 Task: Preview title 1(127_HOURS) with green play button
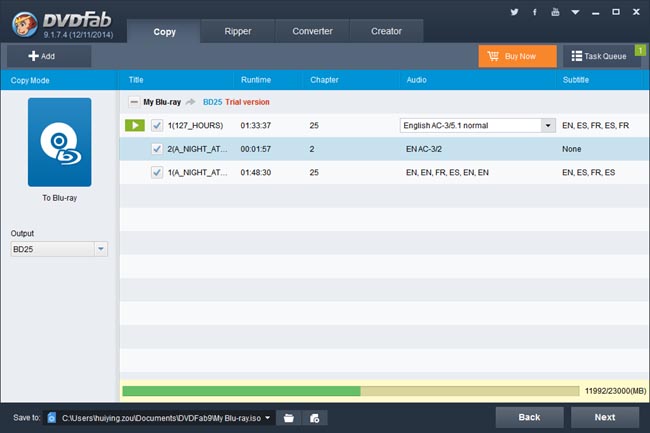(135, 125)
